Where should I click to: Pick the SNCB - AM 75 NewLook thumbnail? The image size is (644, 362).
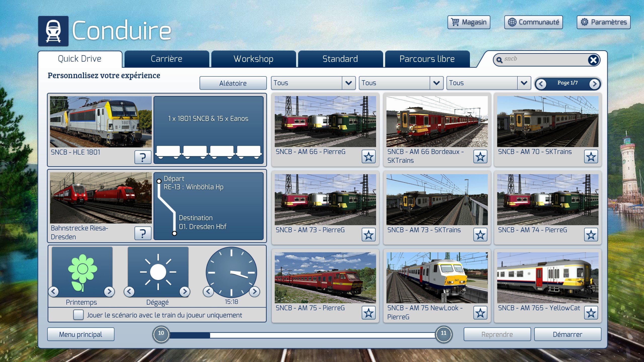(x=437, y=278)
